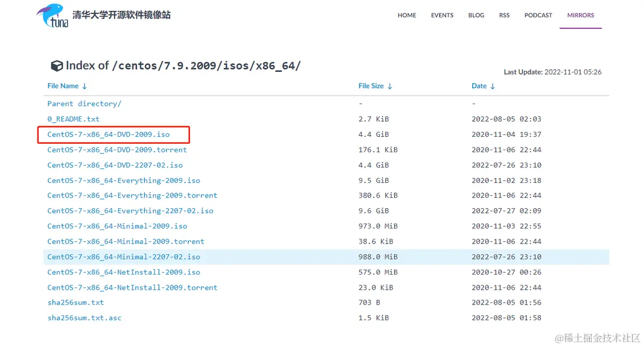Download CentOS-7-x86_64-Minimal-2009.iso
This screenshot has height=347, width=644.
(x=117, y=226)
